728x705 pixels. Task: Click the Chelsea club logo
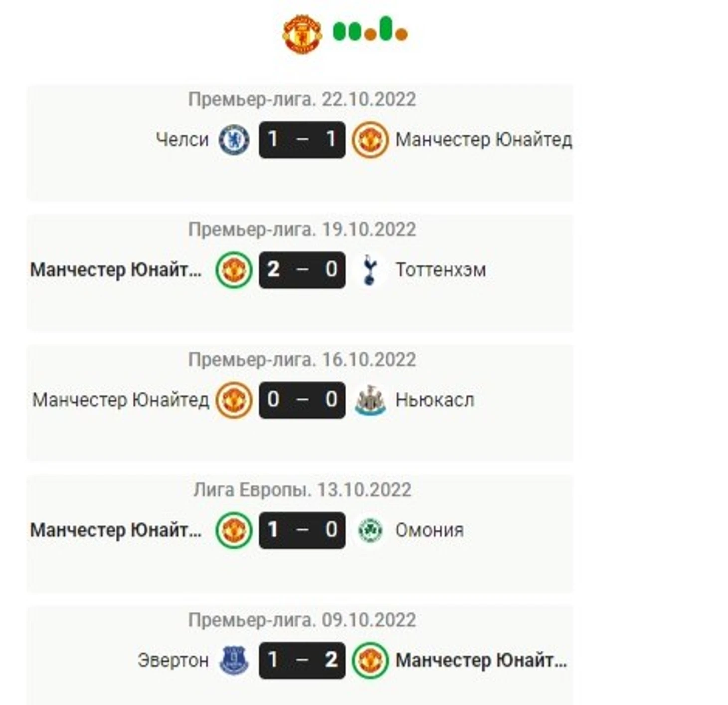[234, 140]
